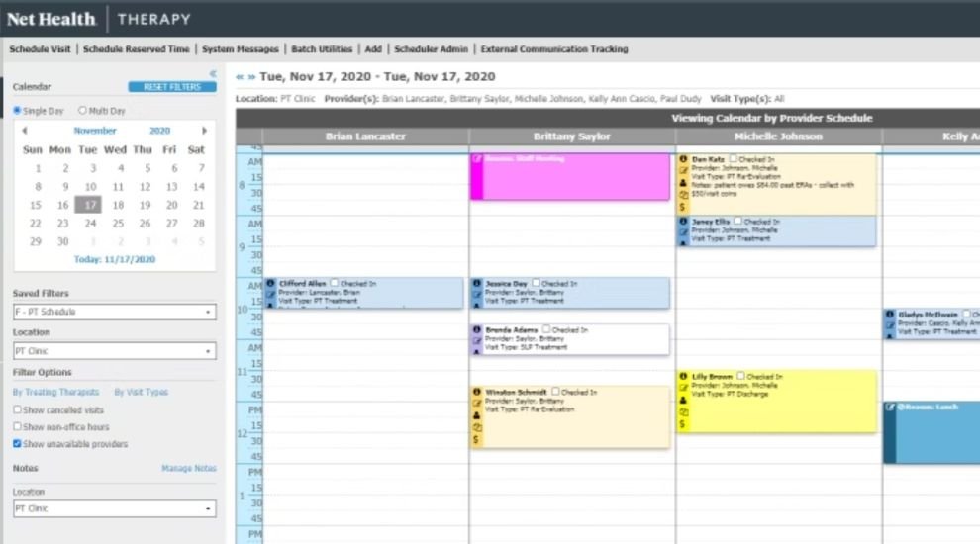
Task: Open System Messages menu
Action: point(240,49)
